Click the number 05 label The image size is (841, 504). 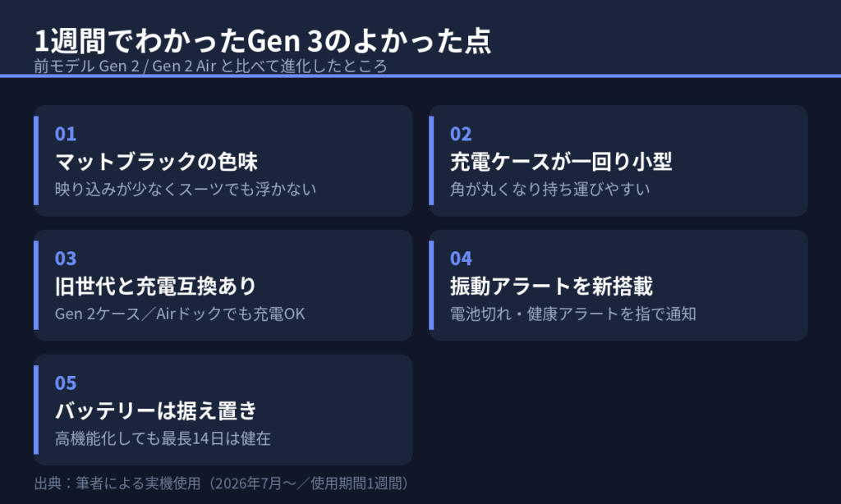66,383
